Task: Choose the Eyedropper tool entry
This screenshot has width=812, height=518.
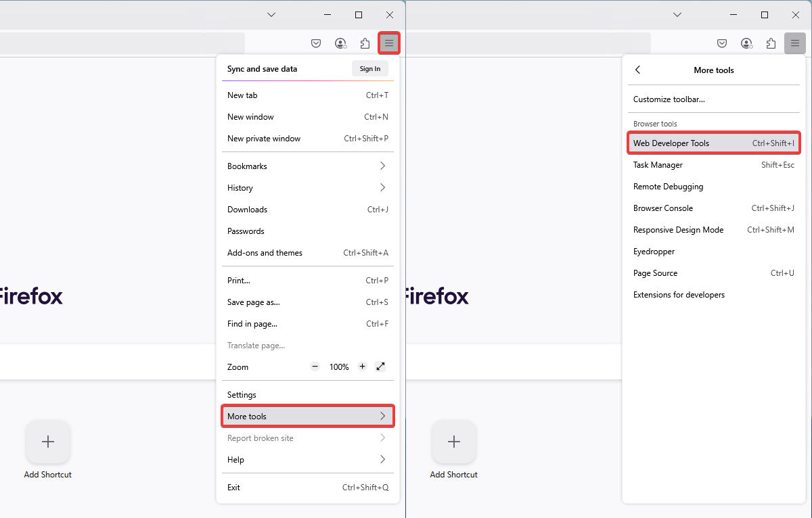Action: pyautogui.click(x=654, y=252)
